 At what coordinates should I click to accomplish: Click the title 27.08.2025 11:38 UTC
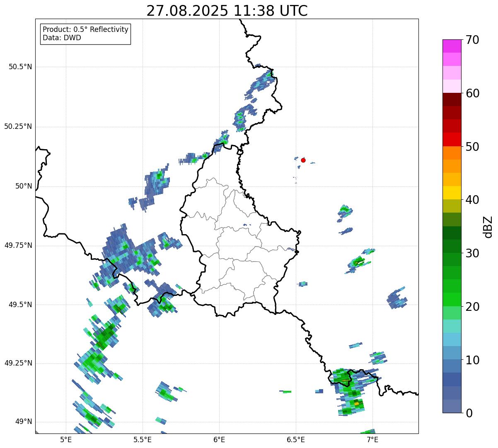click(x=227, y=11)
